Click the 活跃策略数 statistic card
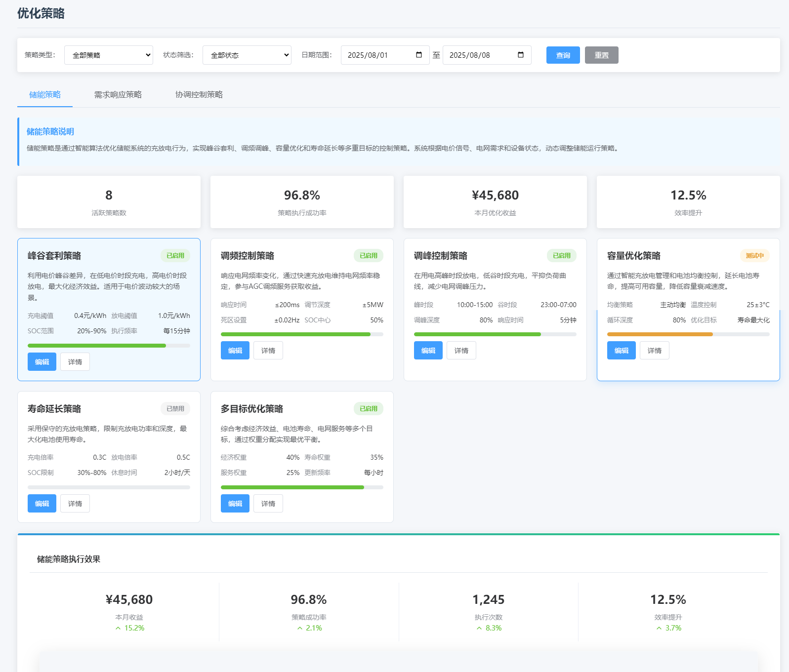Image resolution: width=789 pixels, height=672 pixels. point(109,202)
